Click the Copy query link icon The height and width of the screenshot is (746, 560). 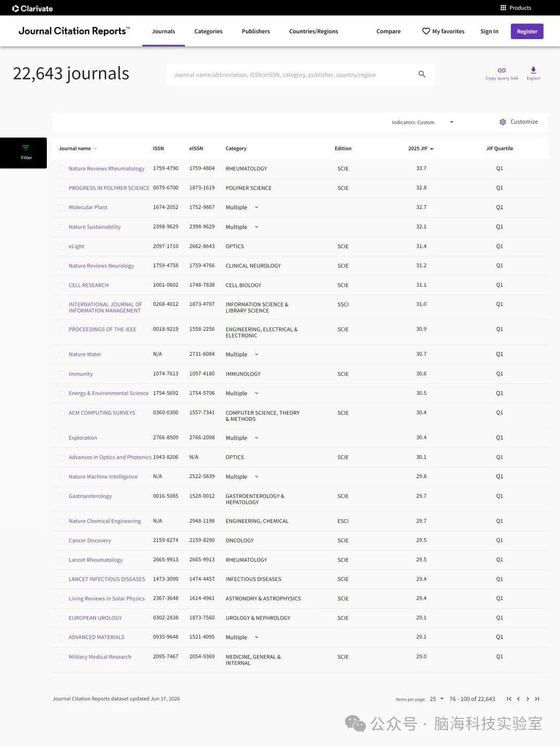[x=502, y=70]
